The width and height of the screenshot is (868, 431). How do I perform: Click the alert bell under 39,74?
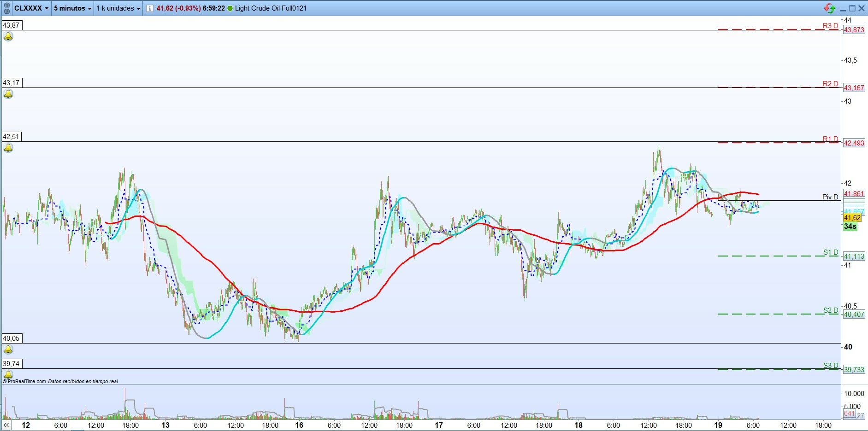pos(8,374)
